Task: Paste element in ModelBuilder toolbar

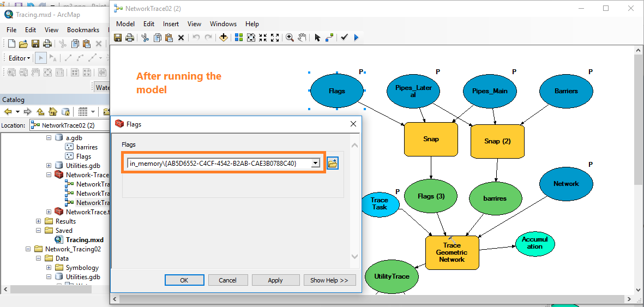Action: tap(169, 38)
